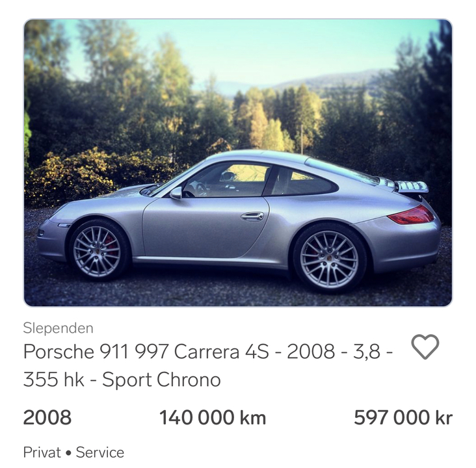This screenshot has height=468, width=476.
Task: Click the raised rear spoiler in the photo
Action: 410,186
